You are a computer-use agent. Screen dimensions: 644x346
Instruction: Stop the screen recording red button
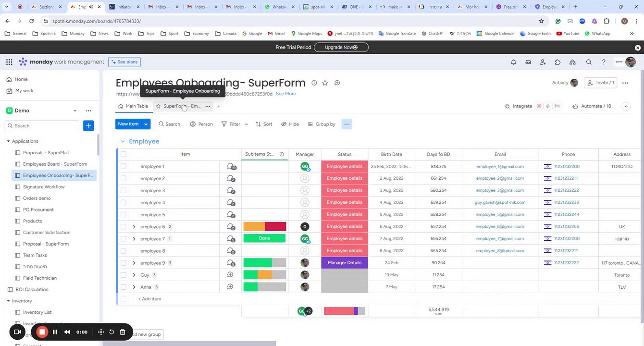pyautogui.click(x=42, y=332)
